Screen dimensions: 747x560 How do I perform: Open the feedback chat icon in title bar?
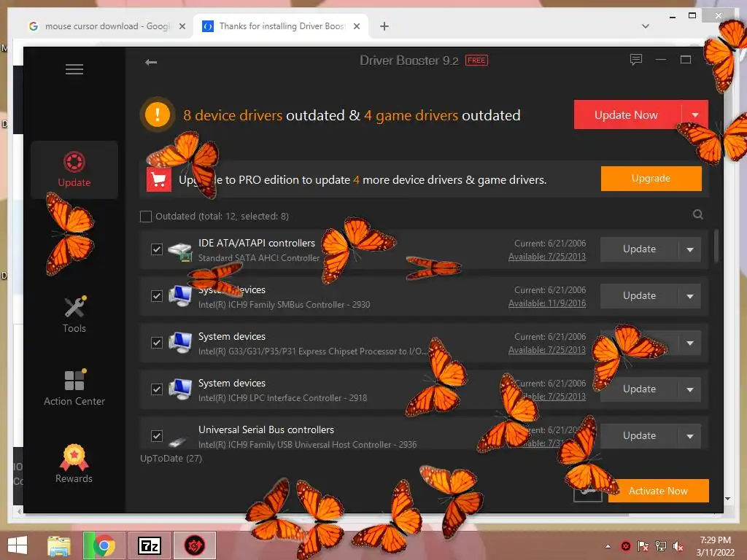point(636,60)
